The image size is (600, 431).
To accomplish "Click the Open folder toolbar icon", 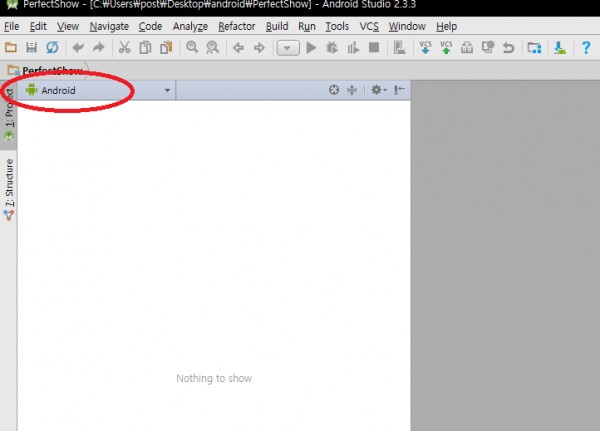I will 11,47.
